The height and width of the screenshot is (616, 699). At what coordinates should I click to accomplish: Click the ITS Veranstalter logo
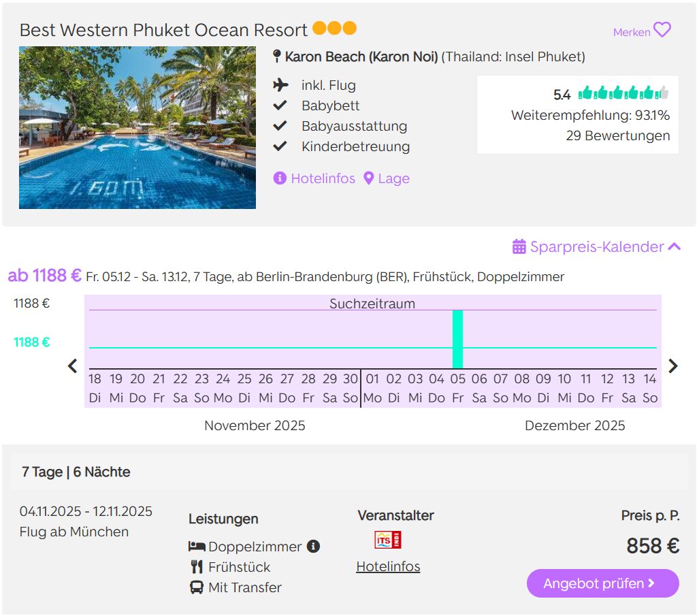click(x=388, y=540)
